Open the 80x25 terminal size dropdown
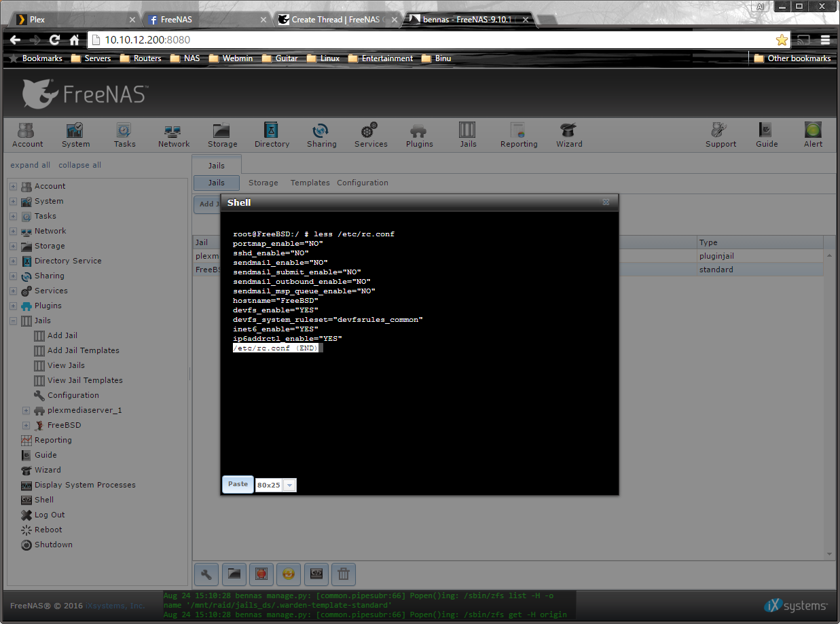Screen dimensions: 840x624 (290, 485)
